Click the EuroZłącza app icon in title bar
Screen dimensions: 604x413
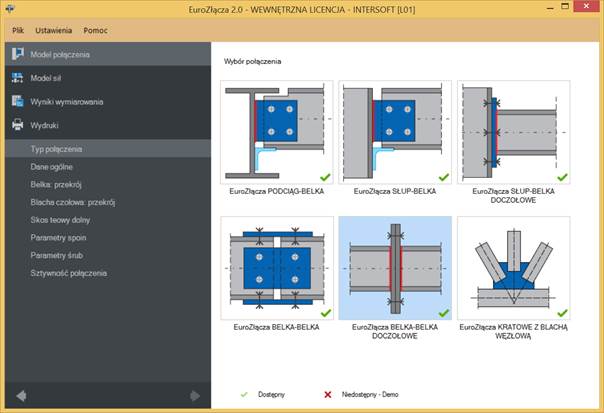pyautogui.click(x=10, y=8)
